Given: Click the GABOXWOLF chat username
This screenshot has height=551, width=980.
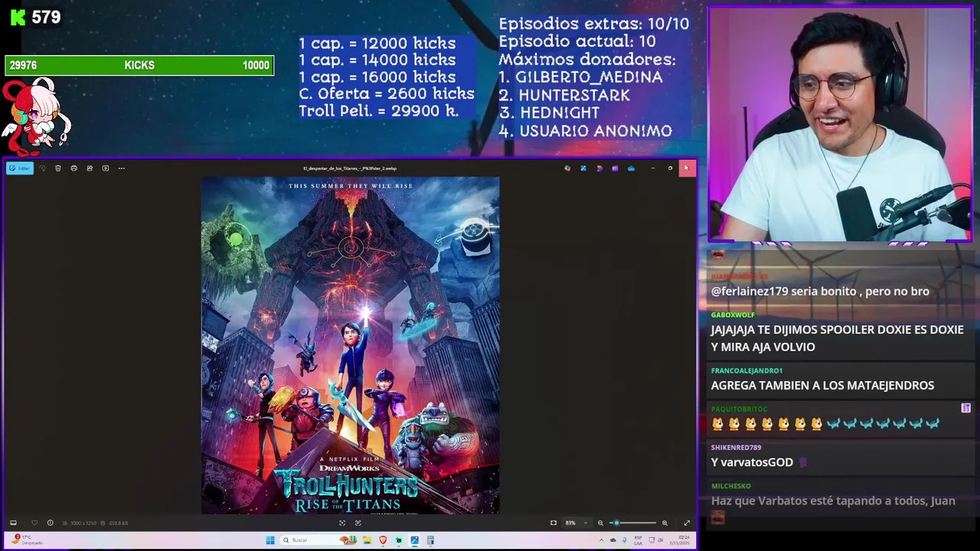Looking at the screenshot, I should [x=733, y=315].
